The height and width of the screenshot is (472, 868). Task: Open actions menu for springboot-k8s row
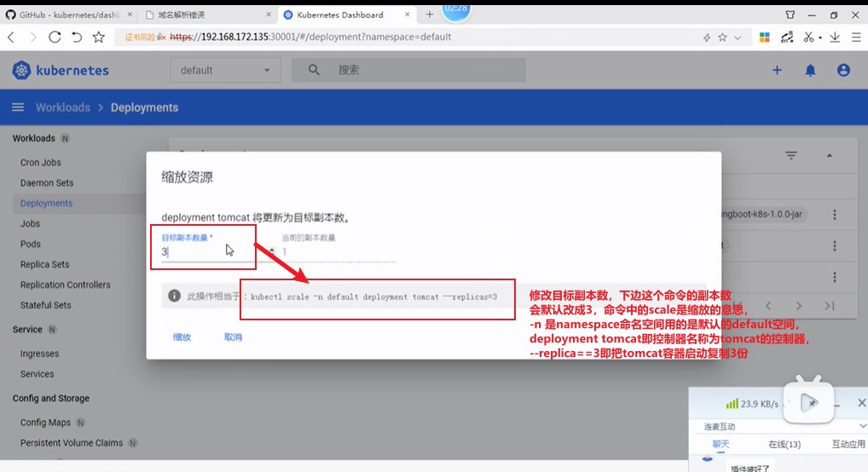835,215
